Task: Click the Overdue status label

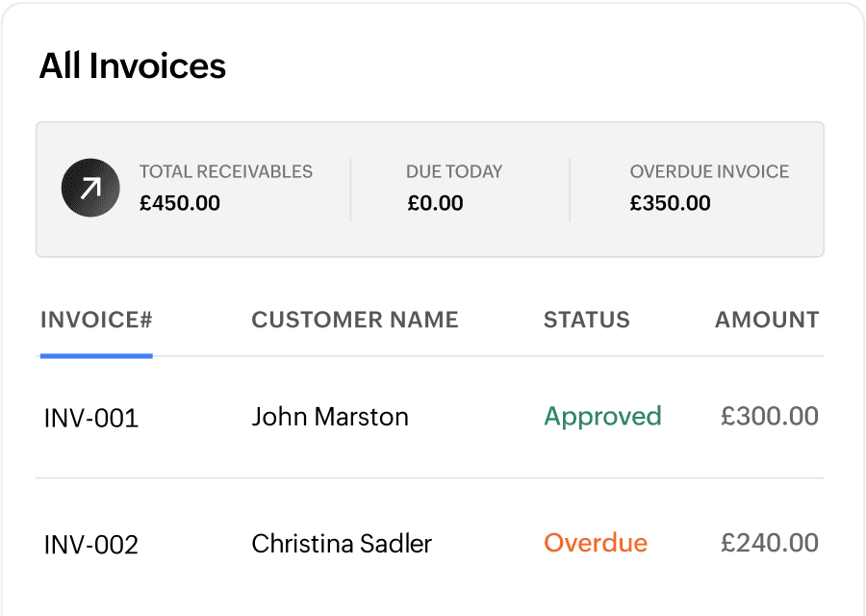Action: point(596,543)
